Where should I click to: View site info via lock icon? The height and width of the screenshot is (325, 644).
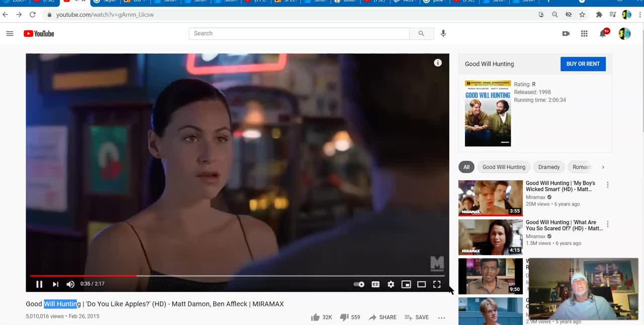[49, 15]
